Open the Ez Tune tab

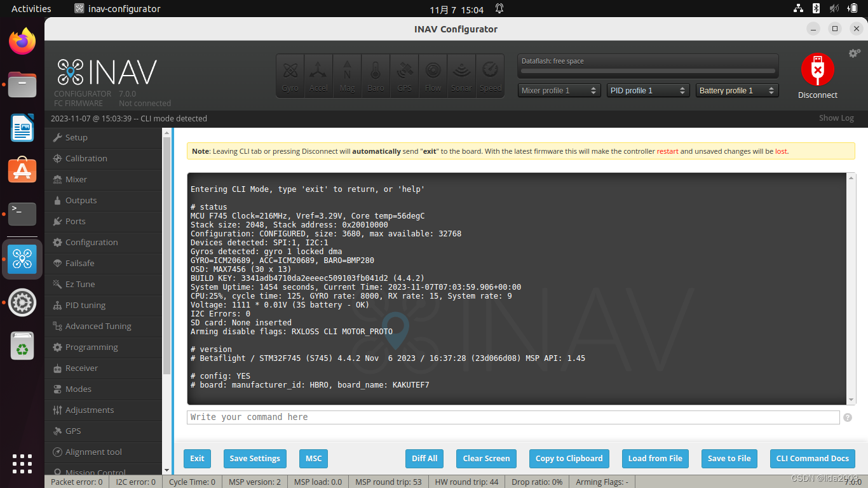[104, 285]
